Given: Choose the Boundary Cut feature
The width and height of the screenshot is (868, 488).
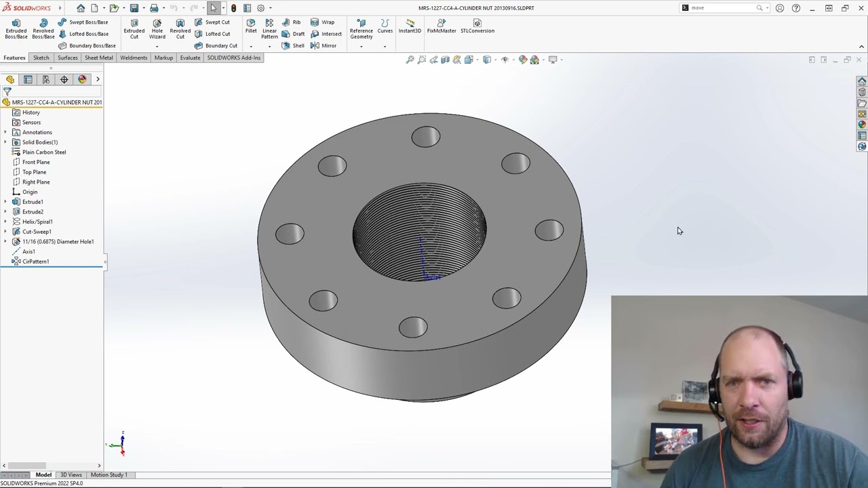Looking at the screenshot, I should coord(216,45).
